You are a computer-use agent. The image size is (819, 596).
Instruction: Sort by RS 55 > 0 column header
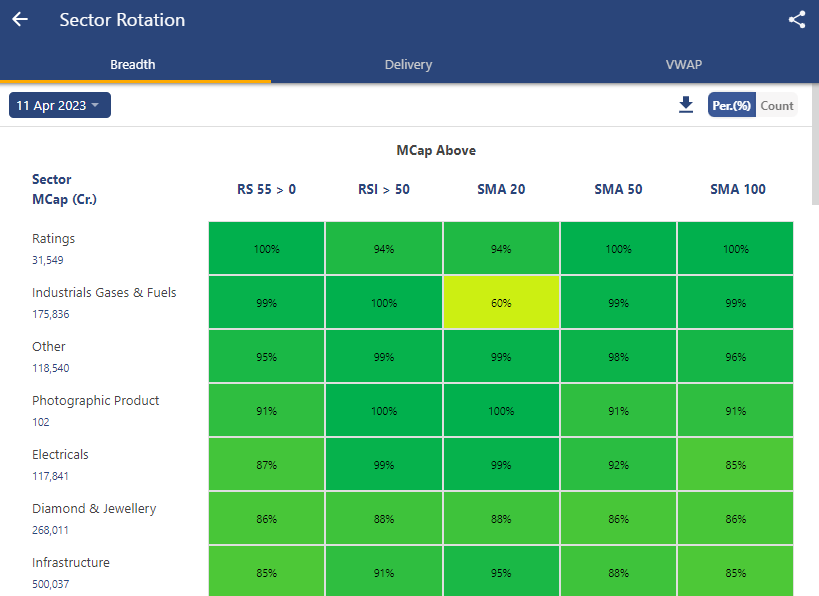coord(266,189)
